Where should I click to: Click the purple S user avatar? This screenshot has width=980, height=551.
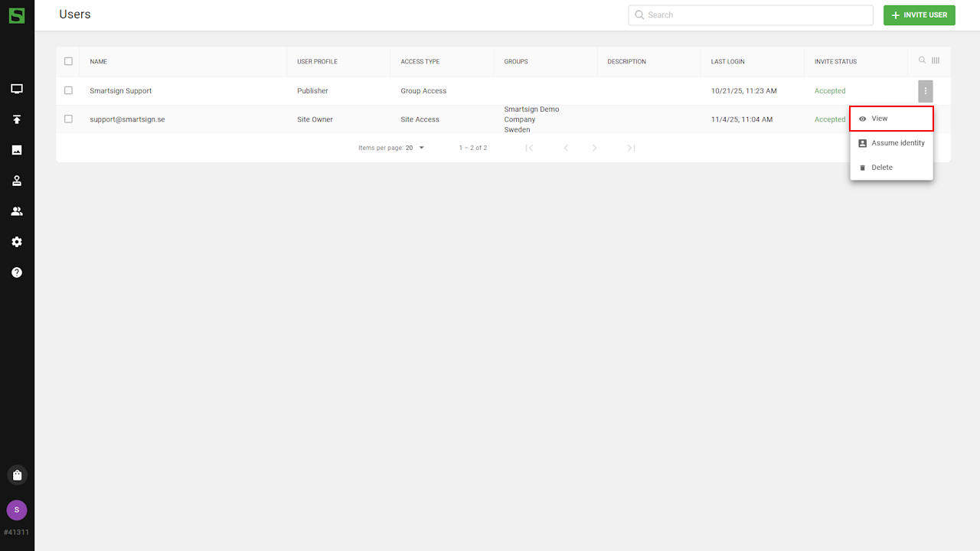point(17,510)
